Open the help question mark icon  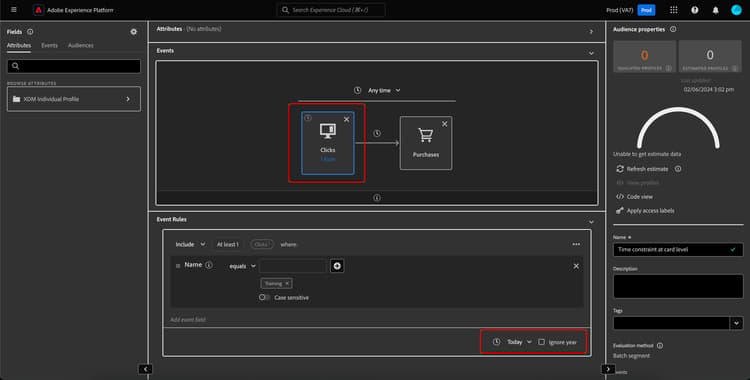pyautogui.click(x=695, y=10)
